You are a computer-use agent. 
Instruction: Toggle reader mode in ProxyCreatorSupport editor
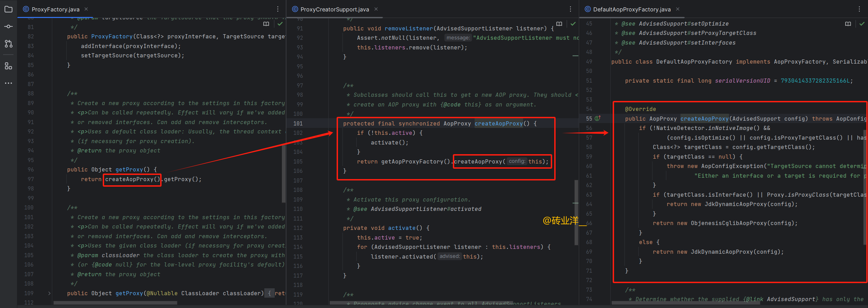pyautogui.click(x=559, y=24)
